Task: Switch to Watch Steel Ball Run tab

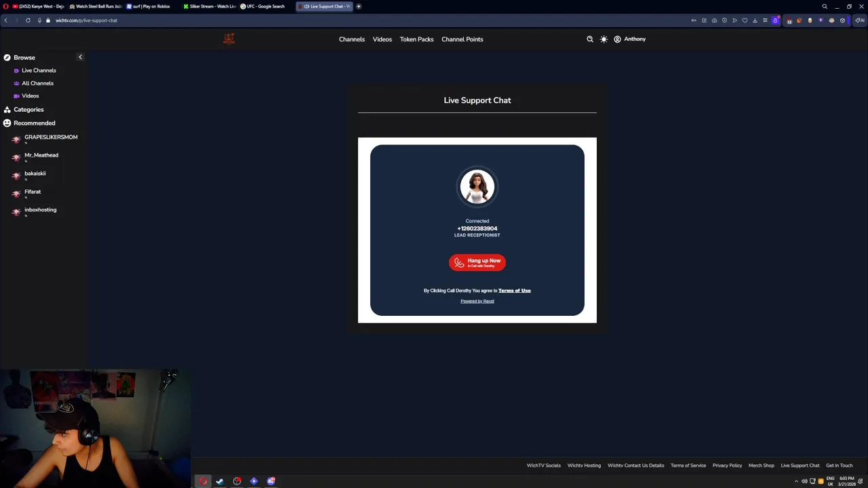Action: click(96, 6)
